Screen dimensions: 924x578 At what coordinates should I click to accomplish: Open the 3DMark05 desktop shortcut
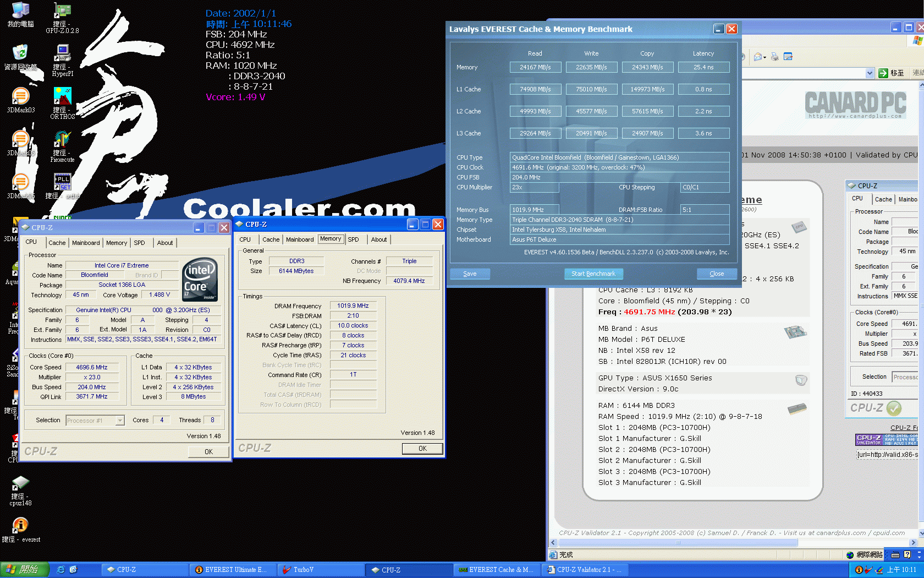click(x=20, y=143)
